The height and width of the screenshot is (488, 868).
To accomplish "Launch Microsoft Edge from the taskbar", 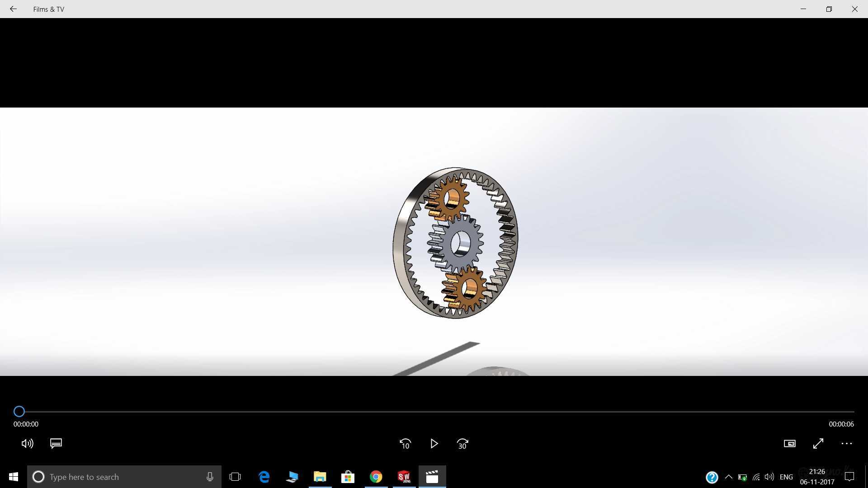I will (264, 477).
